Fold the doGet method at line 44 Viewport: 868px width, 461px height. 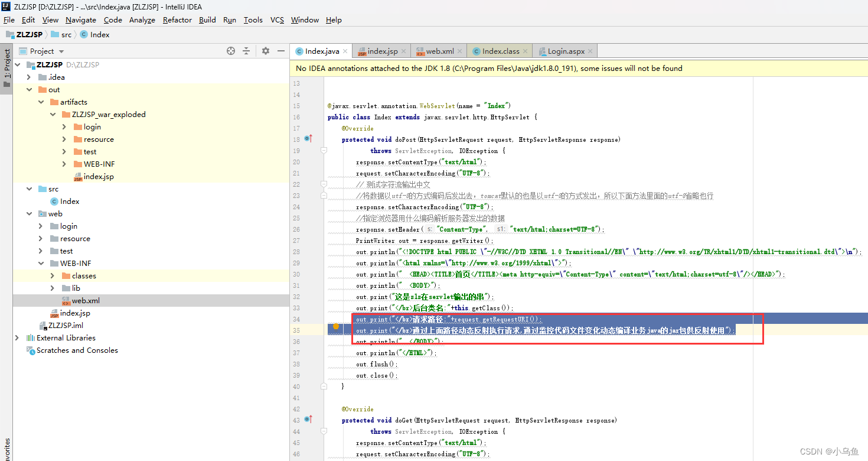click(x=324, y=431)
